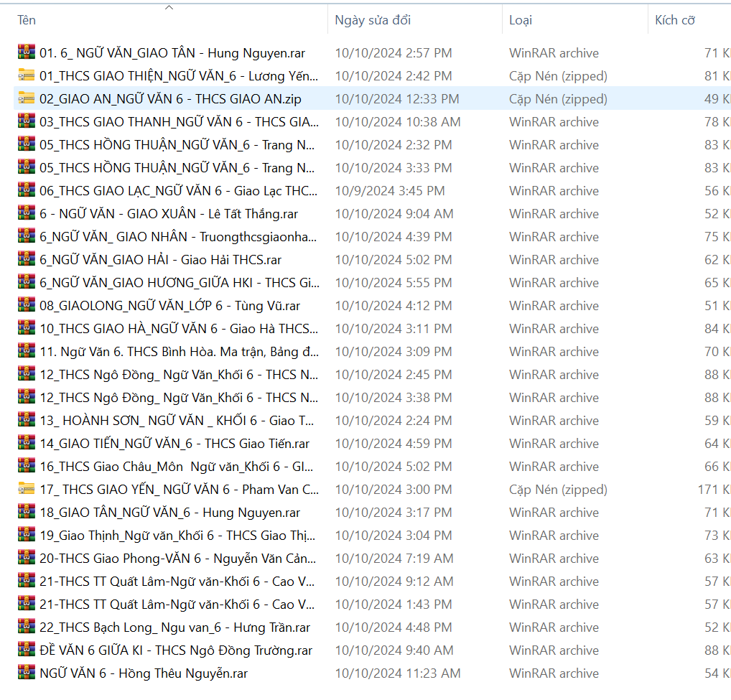This screenshot has width=731, height=700.
Task: Click the archive icon beside 08_GIAOLONG_NGỮ VĂN_LỚP 6
Action: point(27,306)
